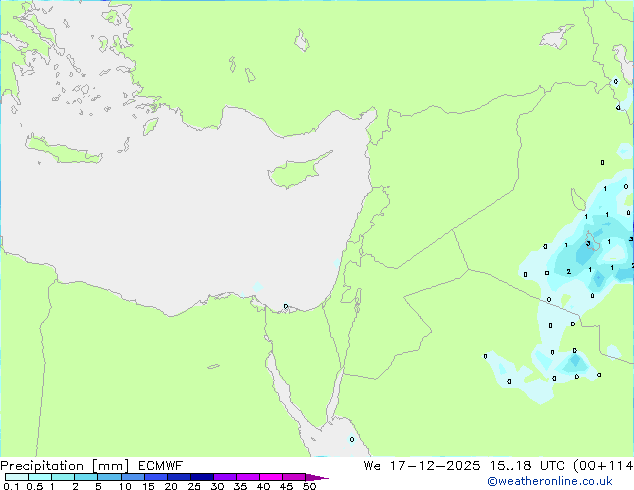Select the 30–35 mm purple legend swatch
This screenshot has height=490, width=634.
click(x=225, y=477)
